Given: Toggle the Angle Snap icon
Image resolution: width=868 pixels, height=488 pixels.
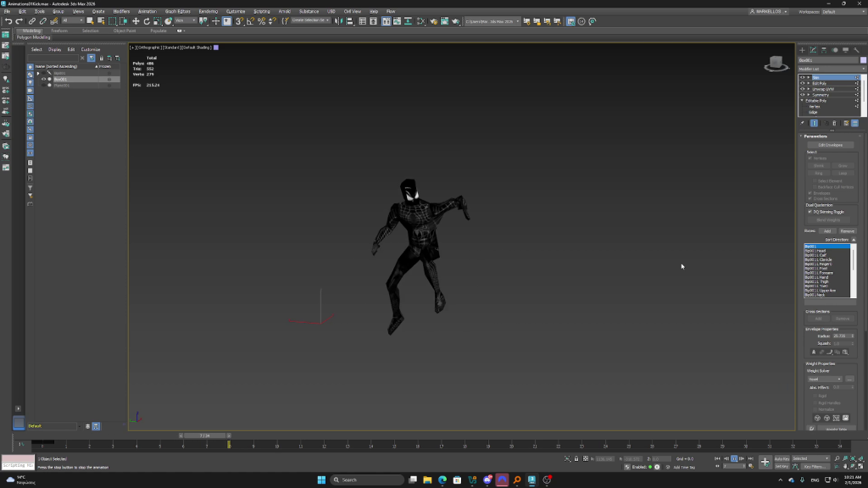Looking at the screenshot, I should tap(250, 21).
